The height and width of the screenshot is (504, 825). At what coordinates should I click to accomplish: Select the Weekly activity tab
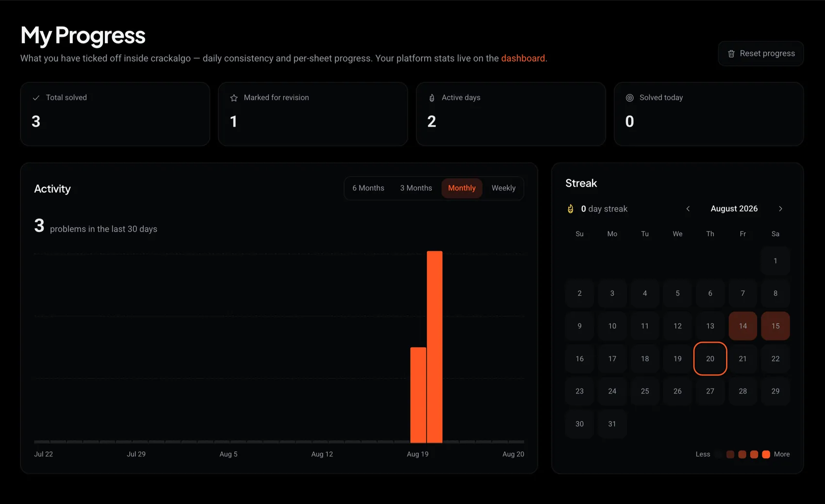(x=503, y=188)
